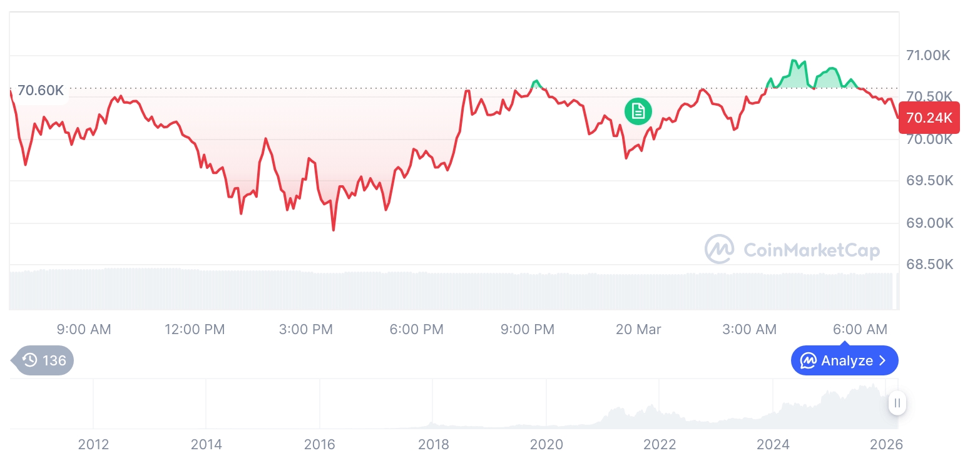The height and width of the screenshot is (458, 980).
Task: Click the 6:00 AM time label
Action: click(x=860, y=329)
